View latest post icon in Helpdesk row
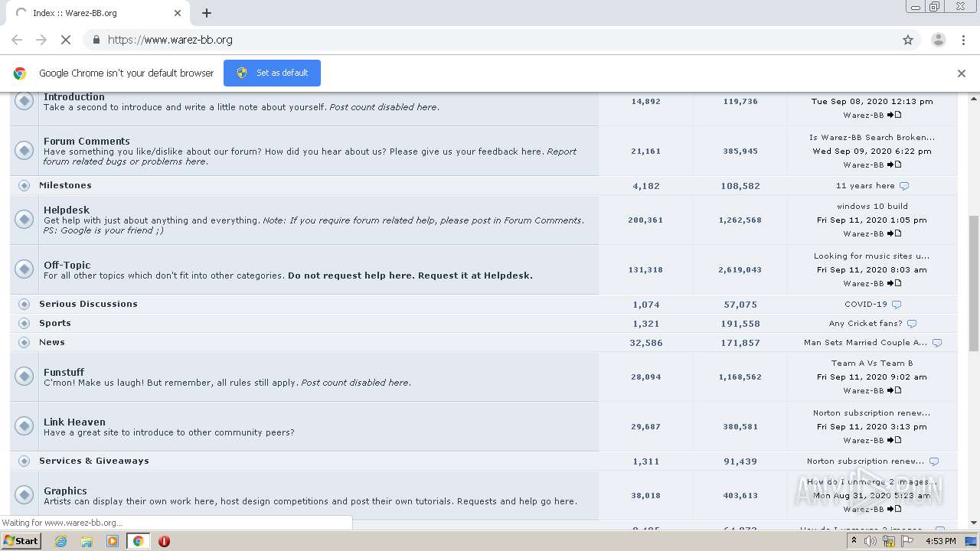This screenshot has width=980, height=551. [x=894, y=233]
